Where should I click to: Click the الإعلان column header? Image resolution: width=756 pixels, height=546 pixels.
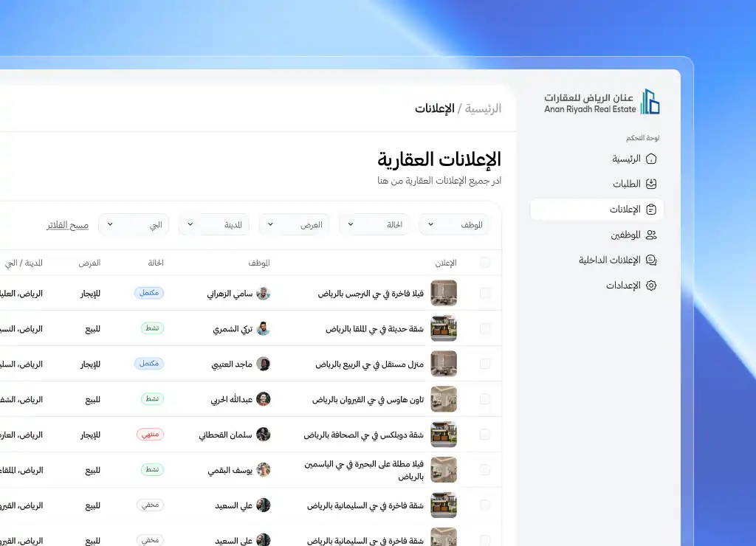pyautogui.click(x=446, y=263)
